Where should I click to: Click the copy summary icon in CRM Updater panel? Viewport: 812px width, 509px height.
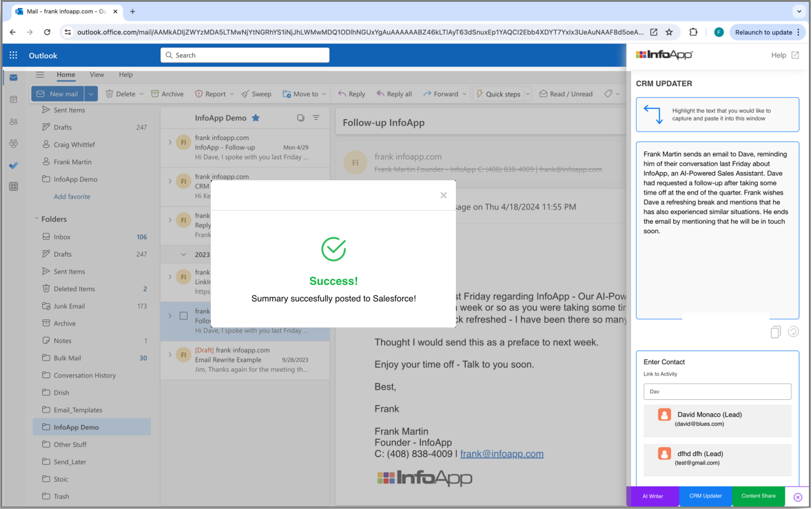tap(775, 332)
